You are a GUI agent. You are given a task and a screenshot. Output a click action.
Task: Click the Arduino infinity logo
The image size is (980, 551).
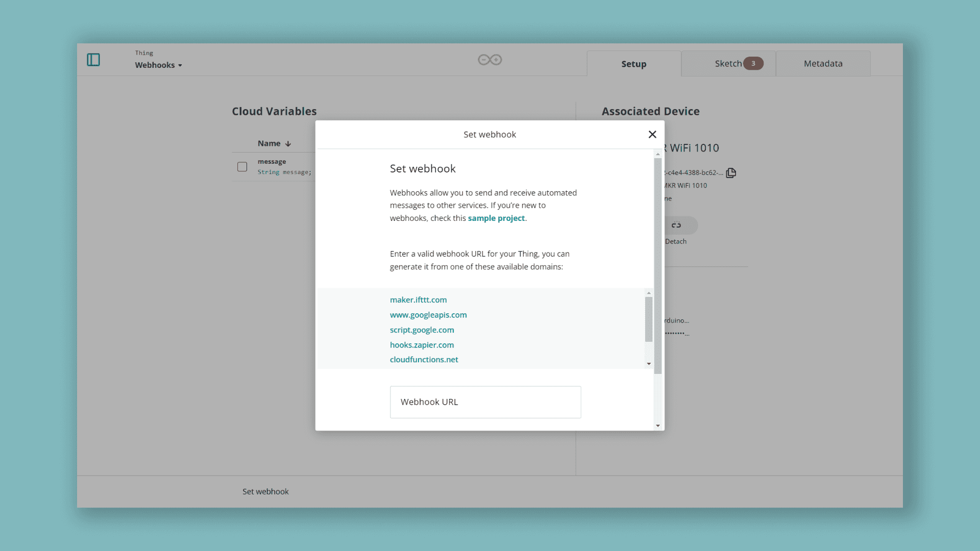pos(489,60)
